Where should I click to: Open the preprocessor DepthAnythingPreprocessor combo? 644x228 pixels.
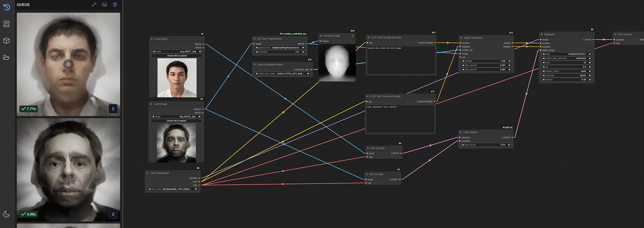pos(280,48)
